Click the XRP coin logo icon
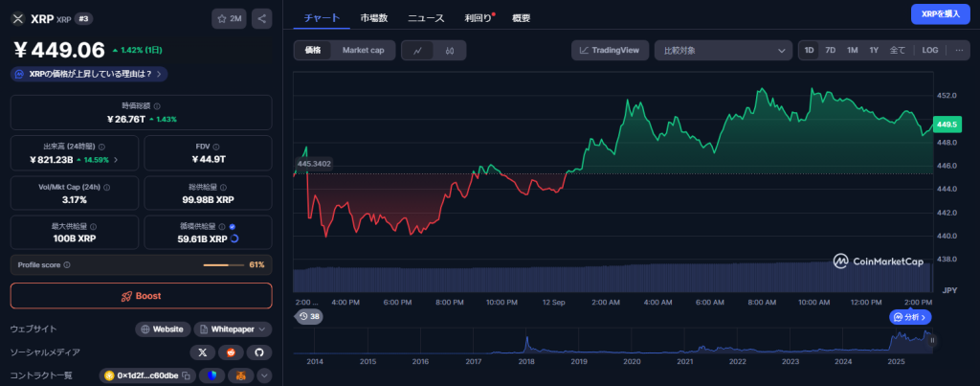Viewport: 980px width, 386px height. (x=17, y=19)
